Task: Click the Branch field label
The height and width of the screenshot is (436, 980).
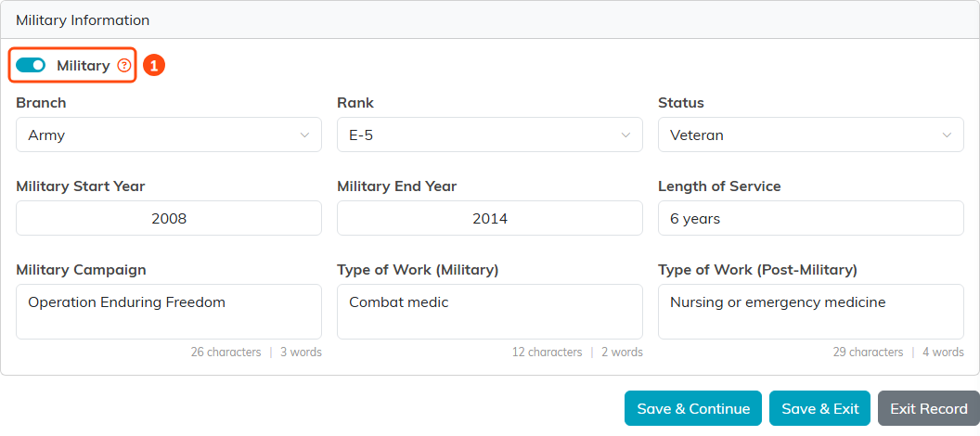Action: coord(41,102)
